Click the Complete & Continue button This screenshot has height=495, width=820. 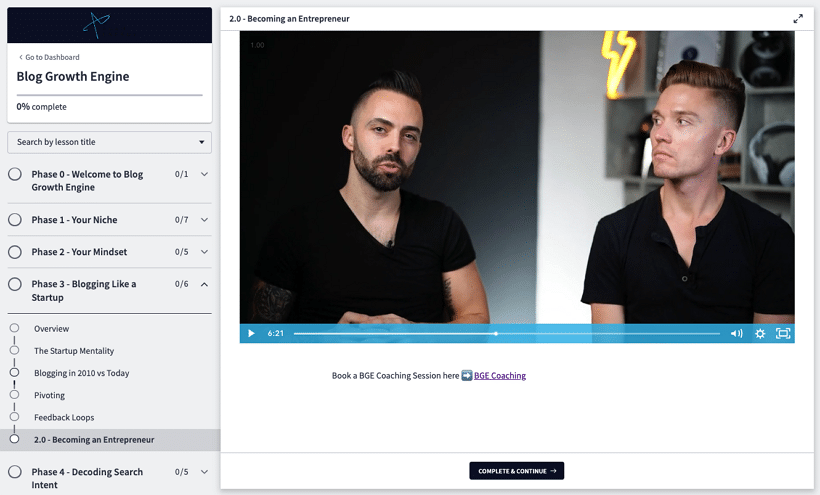point(516,471)
